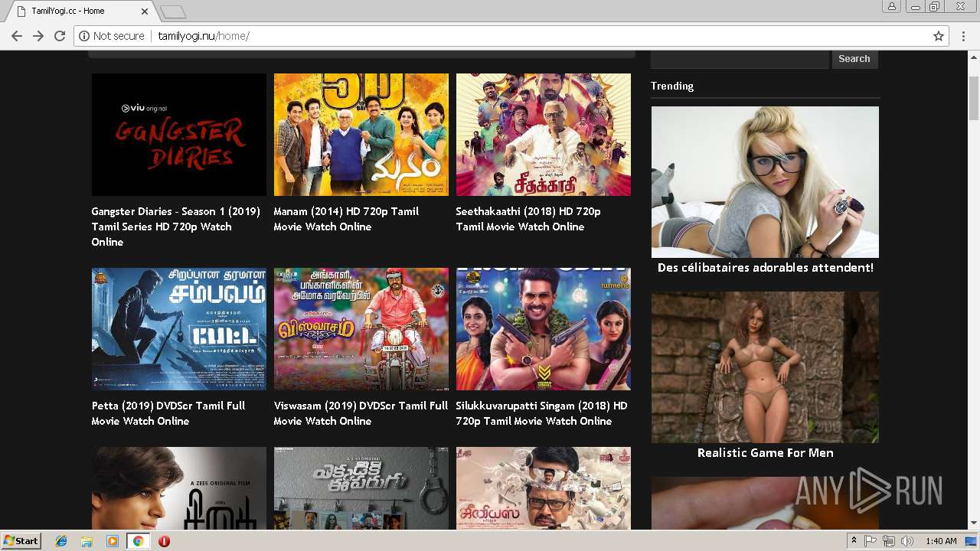
Task: Open 'Realistic Game For Men' ad caption link
Action: coord(765,453)
